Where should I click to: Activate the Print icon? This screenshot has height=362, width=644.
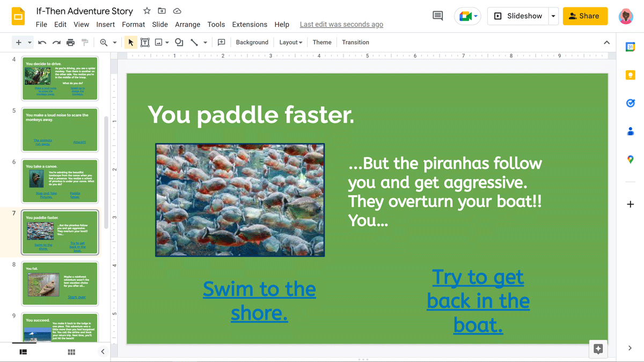click(x=70, y=42)
